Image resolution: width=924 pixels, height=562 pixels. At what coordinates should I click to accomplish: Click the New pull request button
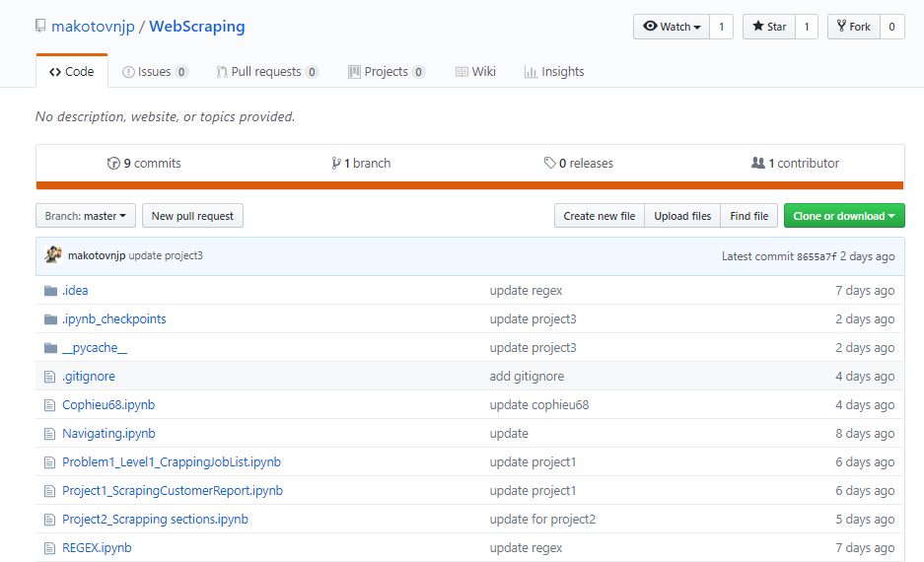point(192,216)
